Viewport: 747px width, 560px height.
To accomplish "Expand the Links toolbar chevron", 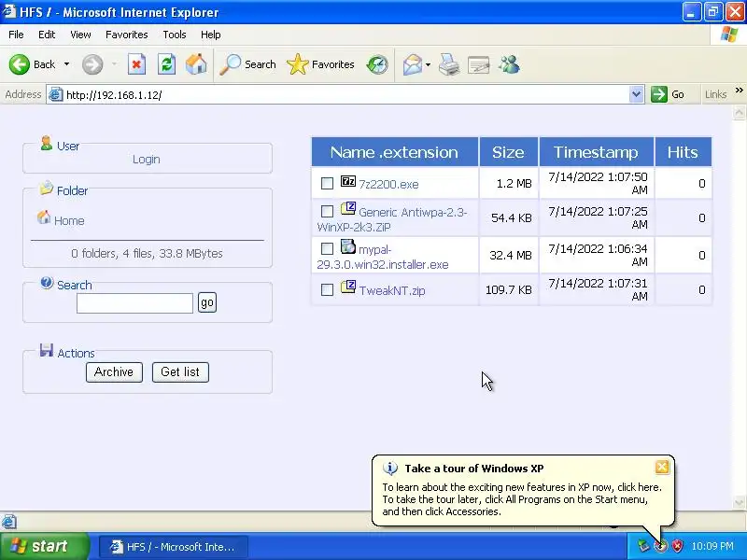I will tap(739, 90).
